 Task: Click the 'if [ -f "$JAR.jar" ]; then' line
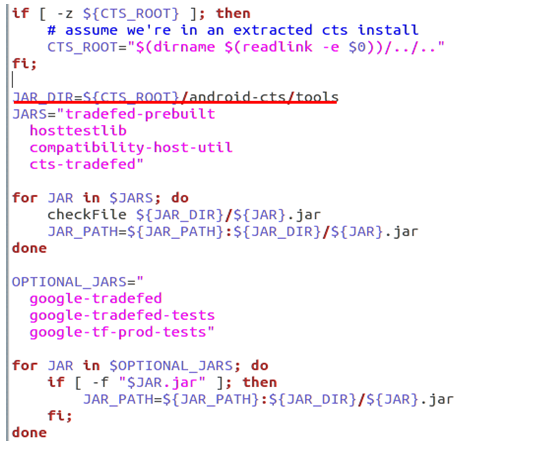click(x=162, y=382)
